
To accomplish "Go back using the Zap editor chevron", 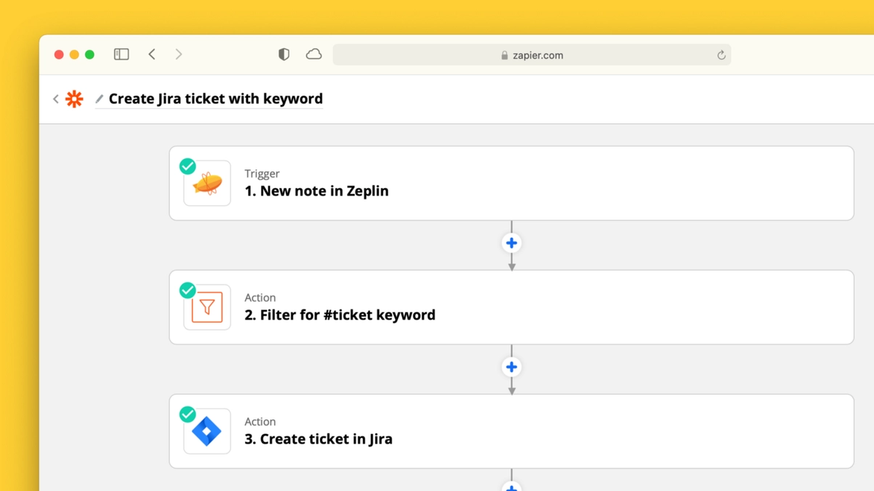I will (x=56, y=99).
